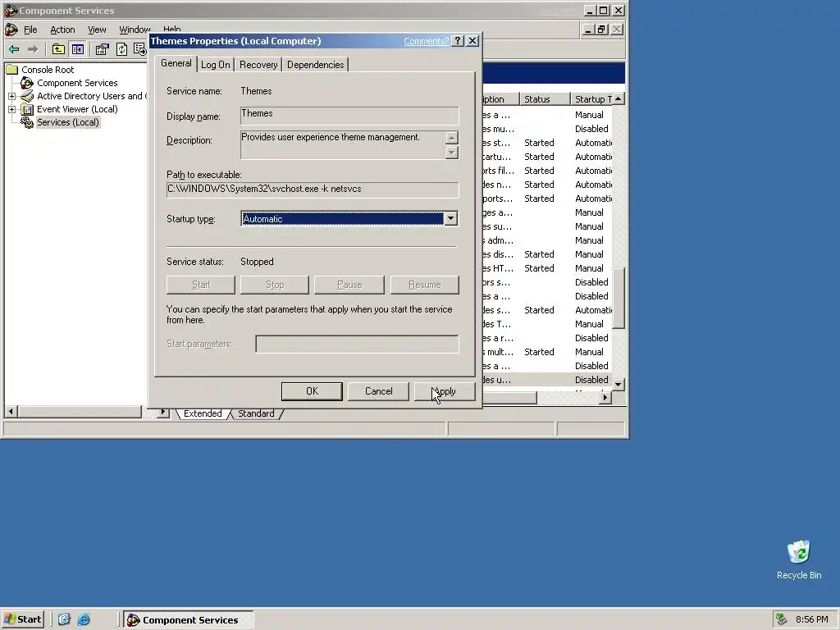
Task: Click services list scroll-down arrow
Action: [619, 384]
